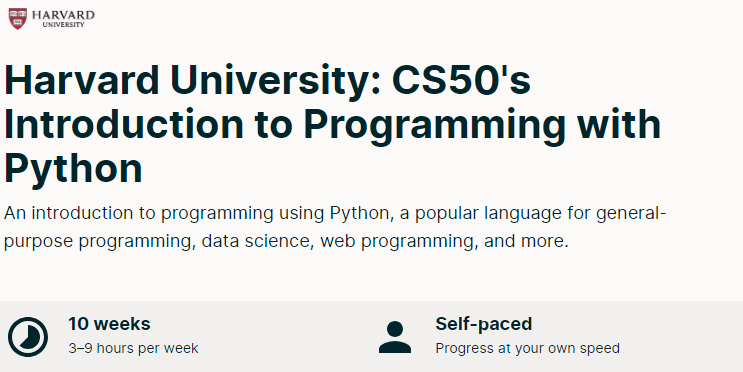This screenshot has width=743, height=372.
Task: Click "Progress at your own speed" text
Action: (528, 348)
